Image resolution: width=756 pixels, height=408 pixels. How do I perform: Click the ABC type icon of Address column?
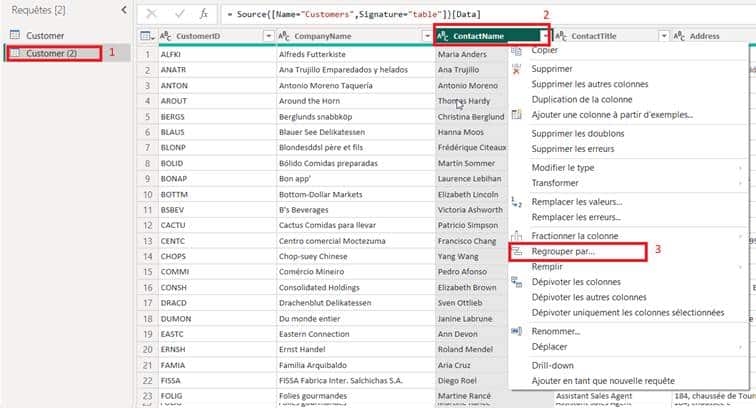[x=678, y=36]
